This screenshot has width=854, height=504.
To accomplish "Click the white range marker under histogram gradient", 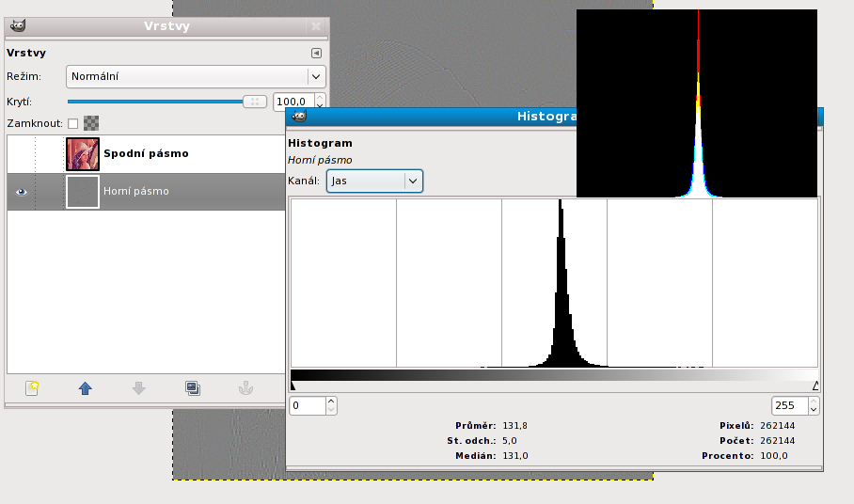I will 815,386.
